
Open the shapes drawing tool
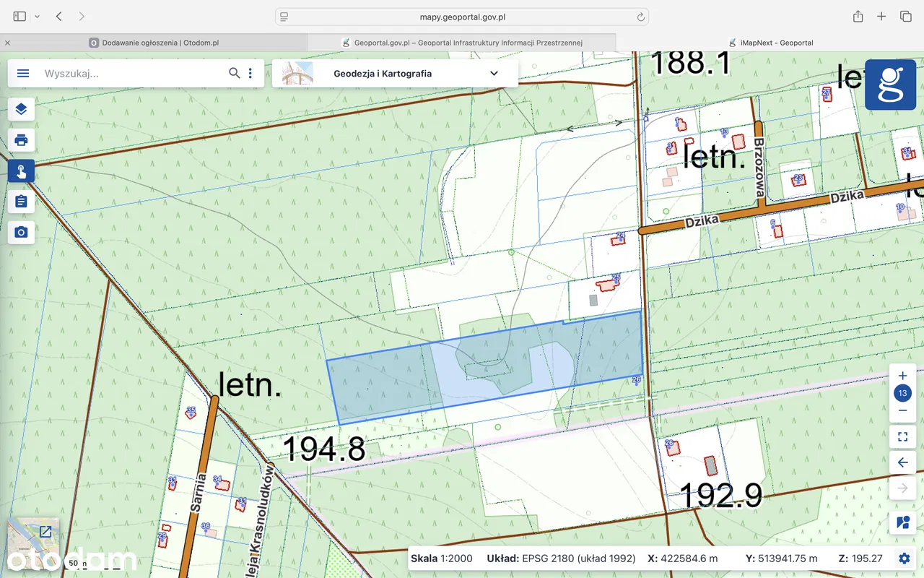coord(902,522)
